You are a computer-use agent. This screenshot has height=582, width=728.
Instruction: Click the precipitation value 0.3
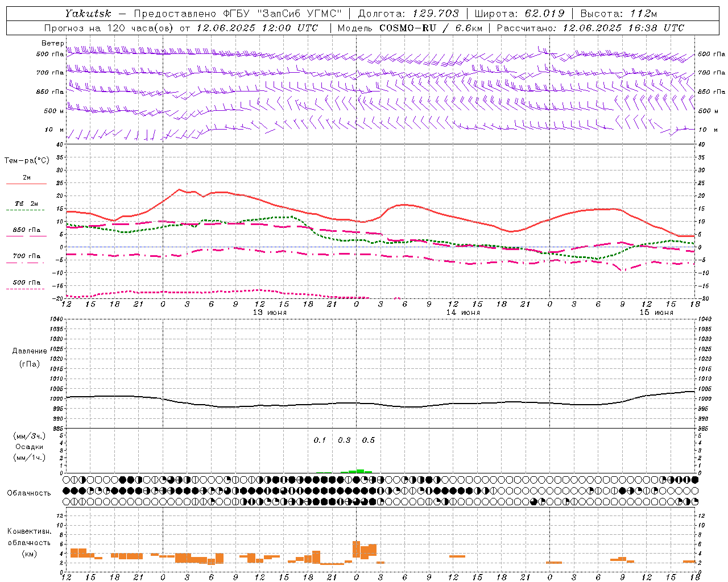tap(345, 440)
